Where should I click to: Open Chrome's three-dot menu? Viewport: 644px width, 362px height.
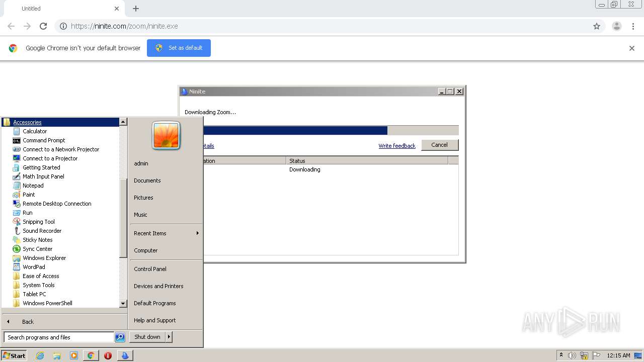pos(633,26)
